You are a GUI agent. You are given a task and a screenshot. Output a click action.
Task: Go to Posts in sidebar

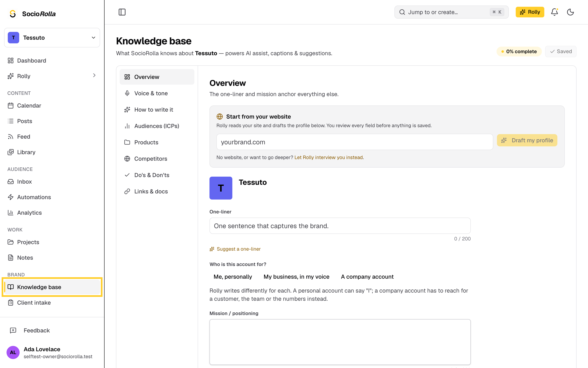coord(52,121)
